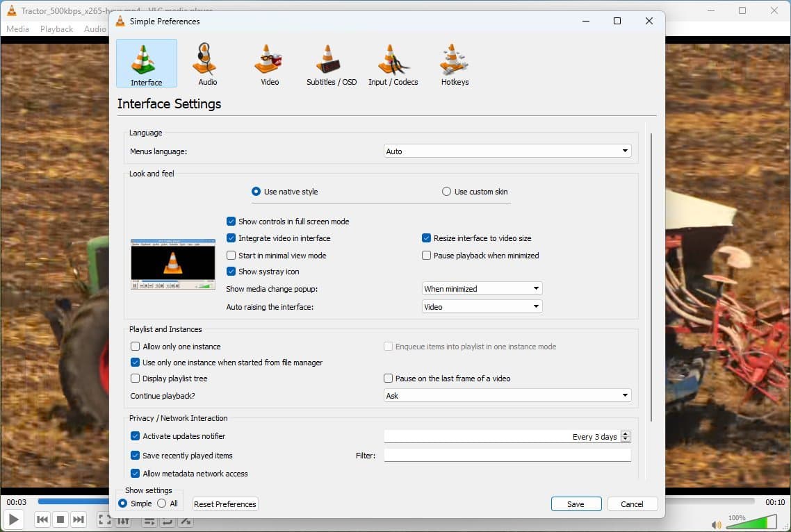Switch to Subtitles / OSD settings
Screen dimensions: 791x532
331,63
